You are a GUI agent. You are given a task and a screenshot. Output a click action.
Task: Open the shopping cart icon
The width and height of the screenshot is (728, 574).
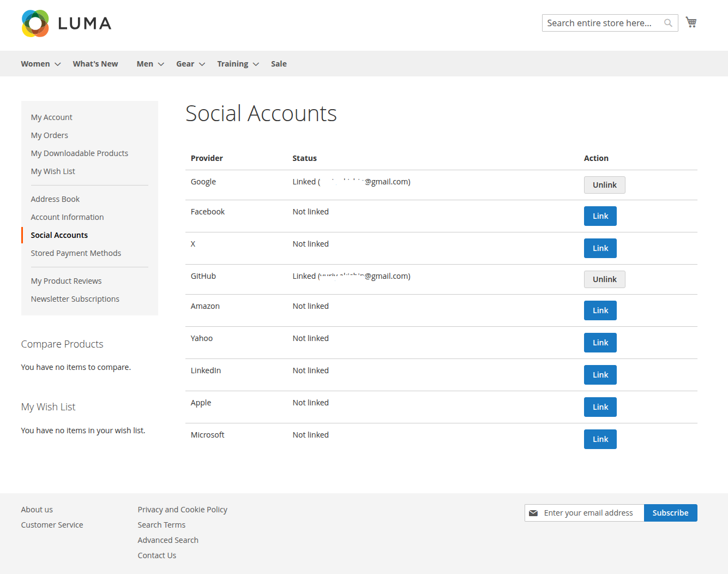tap(691, 22)
